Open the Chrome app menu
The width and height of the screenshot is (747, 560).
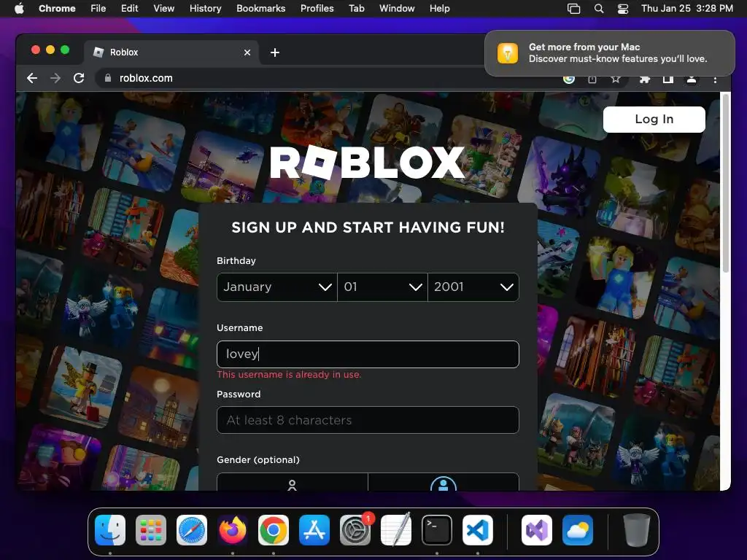point(57,8)
